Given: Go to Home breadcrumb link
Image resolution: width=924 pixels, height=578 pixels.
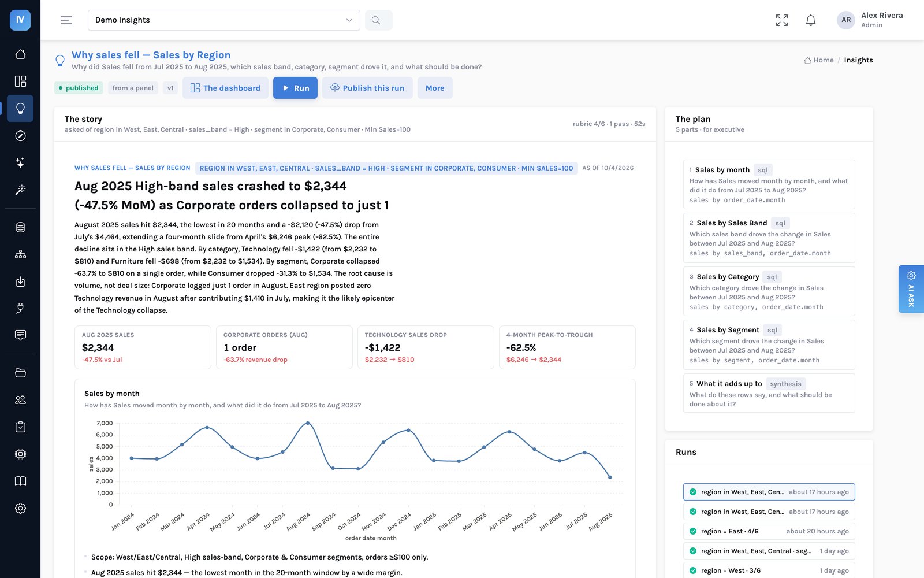Looking at the screenshot, I should tap(819, 60).
